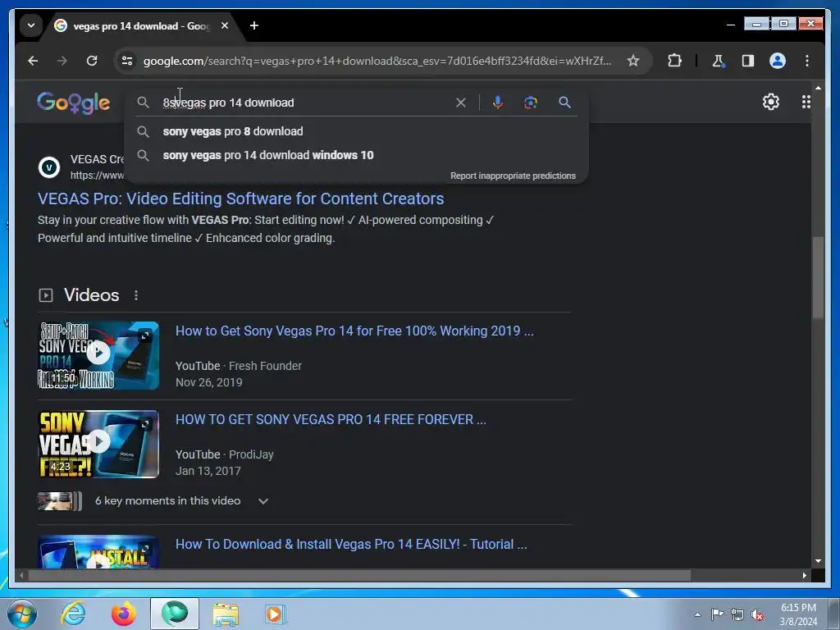Screen dimensions: 840x630
Task: Open Windows Explorer folder from taskbar
Action: [226, 614]
